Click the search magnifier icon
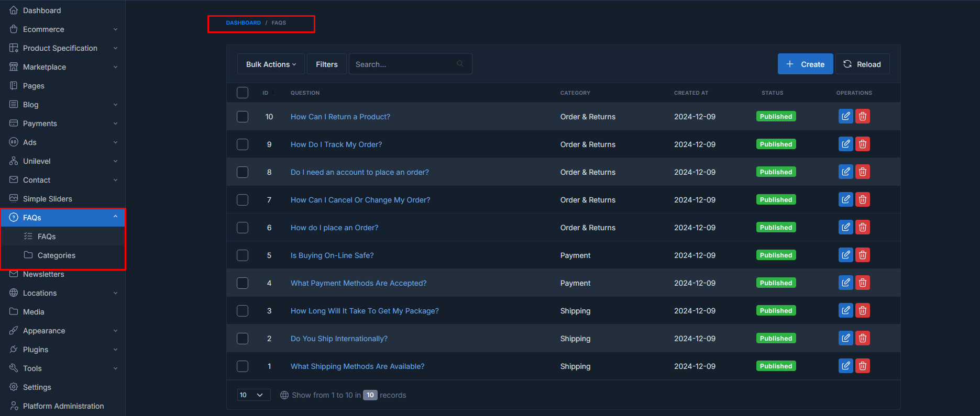Screen dimensions: 980x416 coord(460,64)
